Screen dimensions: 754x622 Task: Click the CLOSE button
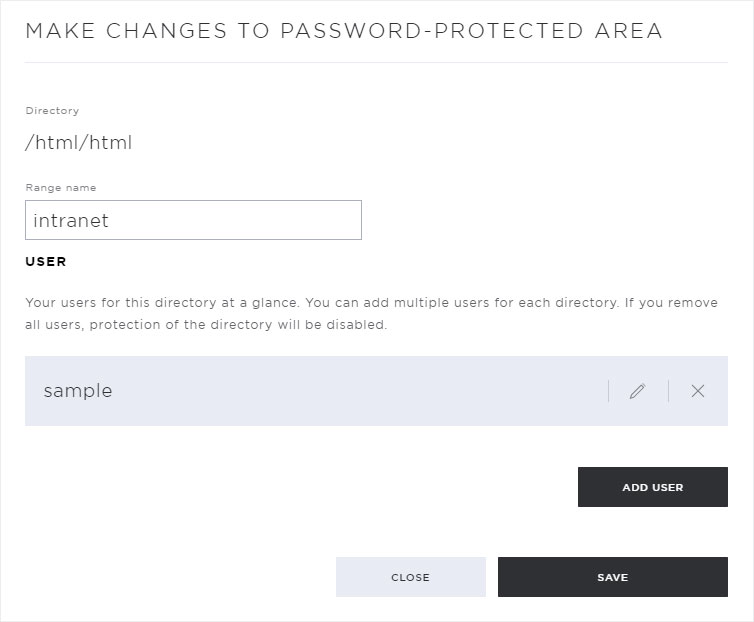[x=411, y=577]
